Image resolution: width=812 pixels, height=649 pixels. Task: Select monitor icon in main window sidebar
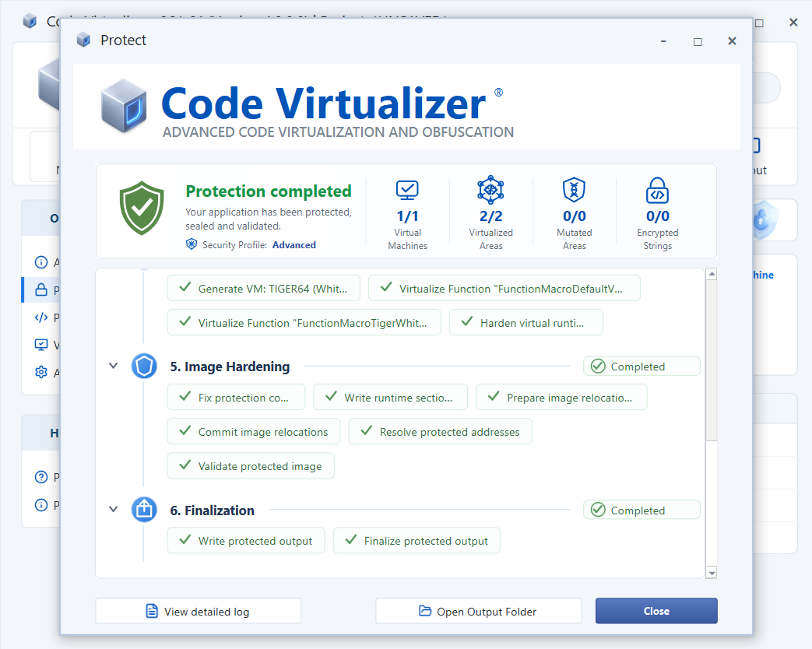coord(41,345)
